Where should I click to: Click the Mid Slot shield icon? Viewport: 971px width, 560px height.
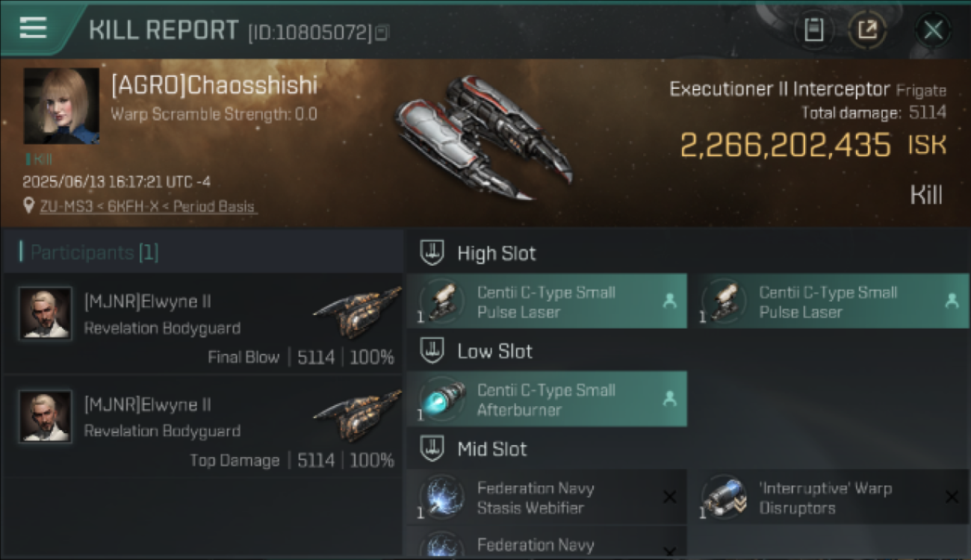click(432, 449)
